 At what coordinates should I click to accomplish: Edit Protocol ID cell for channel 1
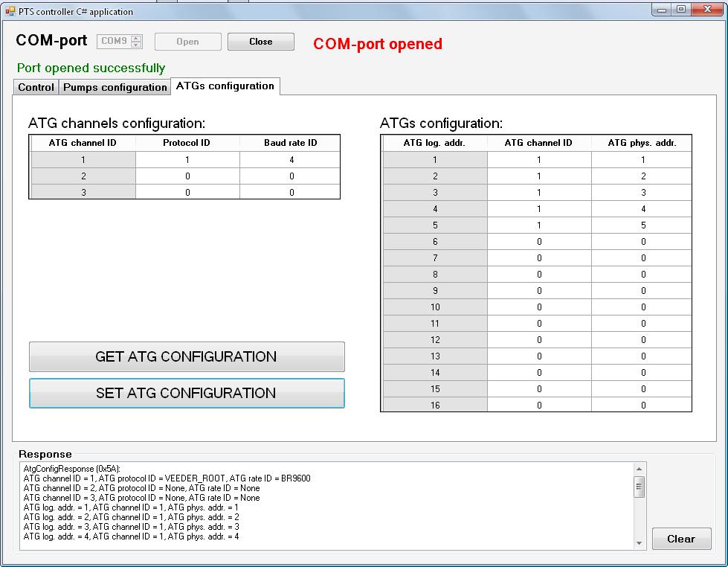187,160
